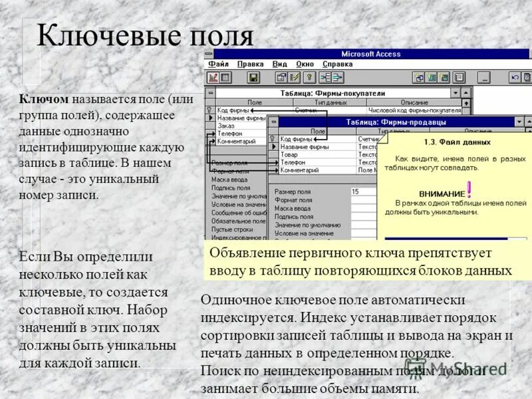
Task: Delete a row using the toolbar icon
Action: click(x=337, y=78)
